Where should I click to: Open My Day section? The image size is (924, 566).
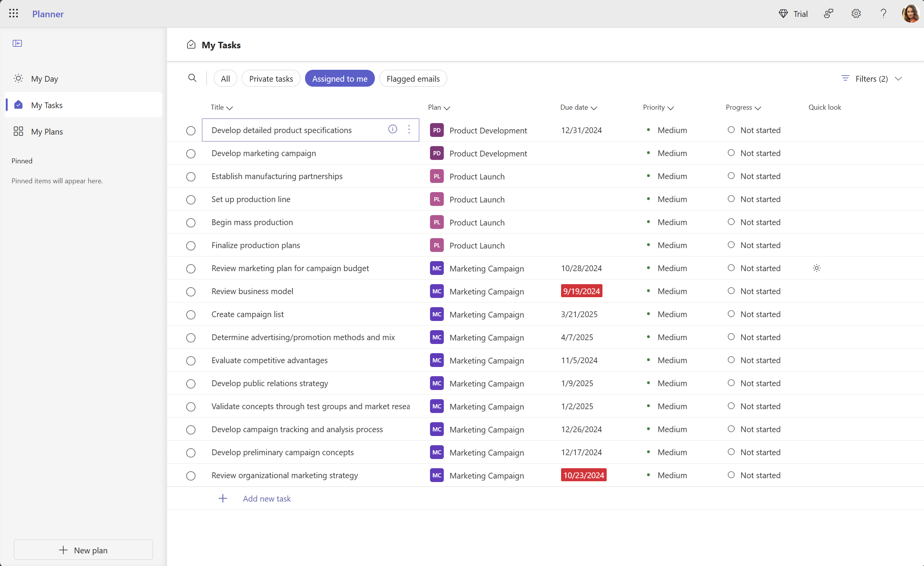coord(44,78)
